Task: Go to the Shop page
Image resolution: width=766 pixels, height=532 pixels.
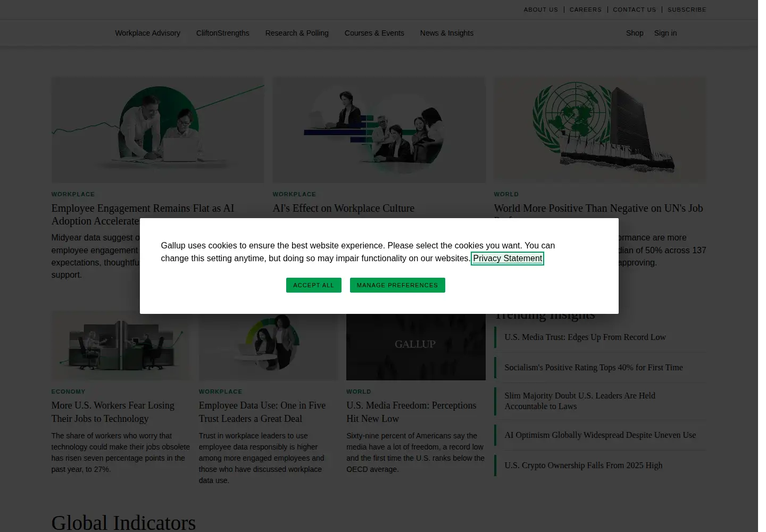Action: (635, 33)
